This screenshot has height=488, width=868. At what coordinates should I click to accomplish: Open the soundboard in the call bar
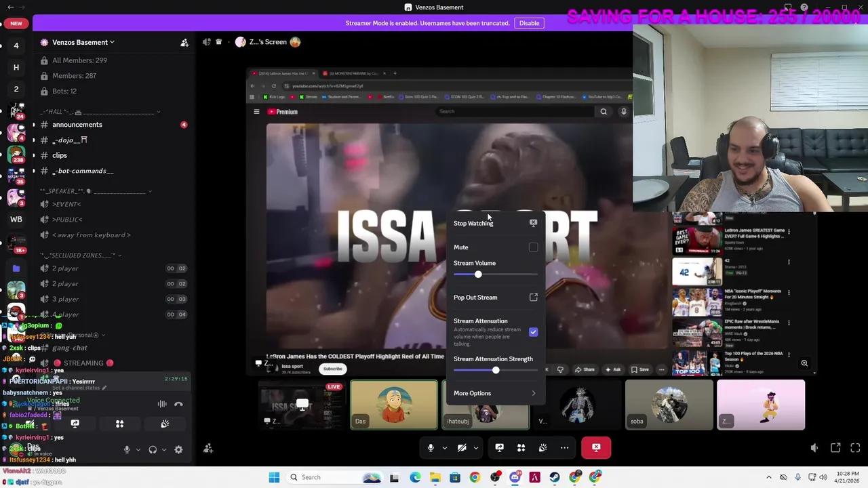click(x=542, y=447)
